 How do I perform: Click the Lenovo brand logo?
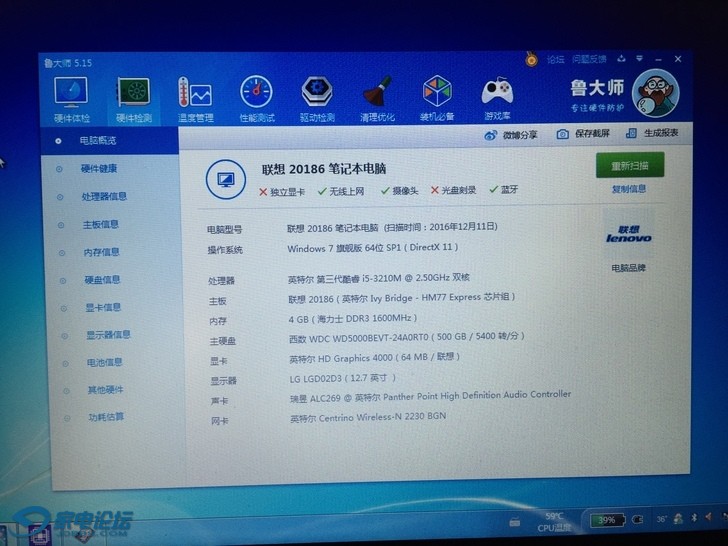tap(629, 234)
